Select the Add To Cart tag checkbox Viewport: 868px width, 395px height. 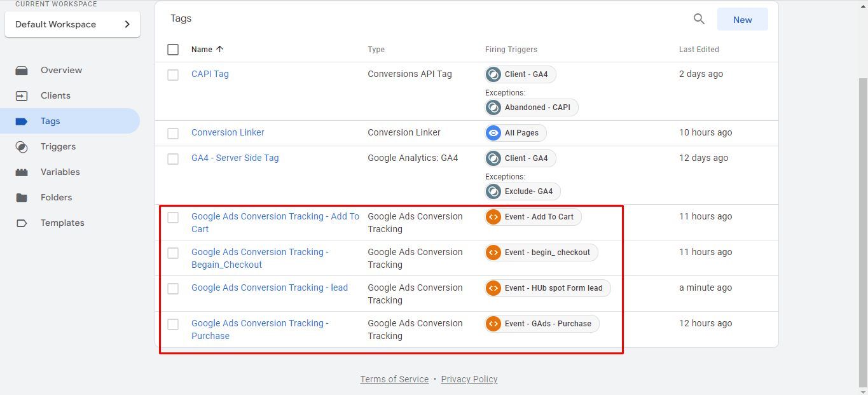[173, 218]
